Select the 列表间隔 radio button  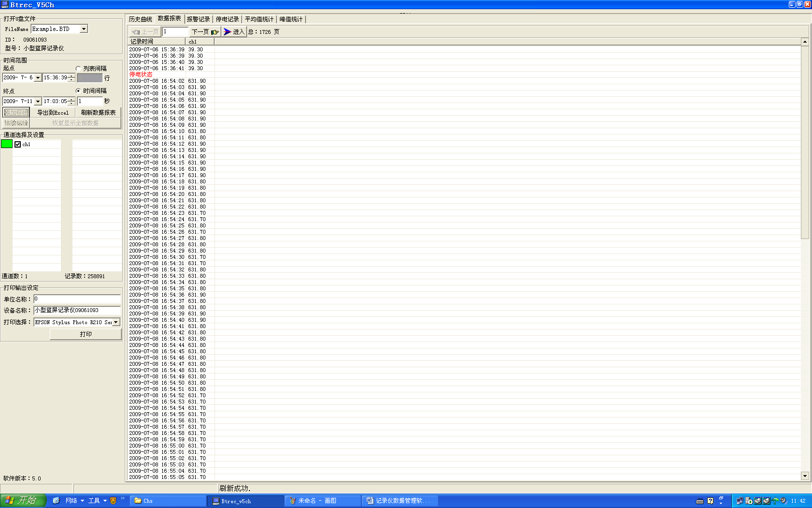[78, 69]
